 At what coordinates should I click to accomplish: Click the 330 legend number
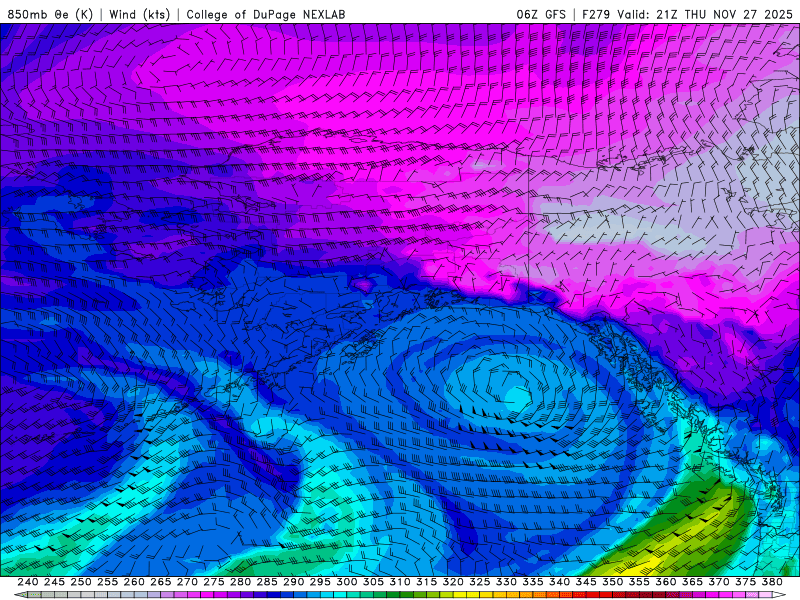coord(506,582)
